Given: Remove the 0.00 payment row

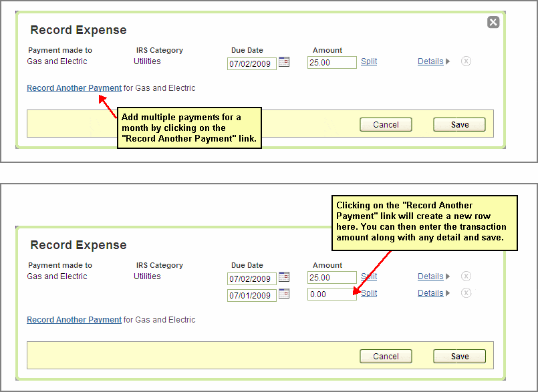Looking at the screenshot, I should click(466, 293).
